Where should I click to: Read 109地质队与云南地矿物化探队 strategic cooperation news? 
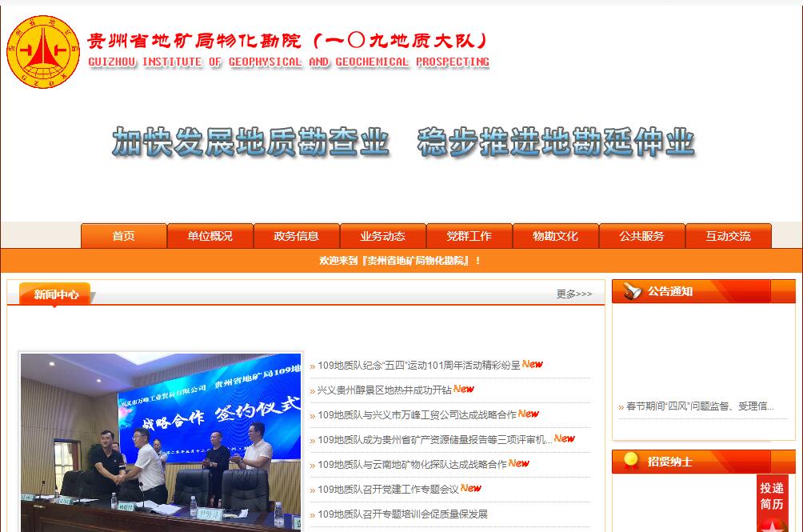tap(412, 464)
